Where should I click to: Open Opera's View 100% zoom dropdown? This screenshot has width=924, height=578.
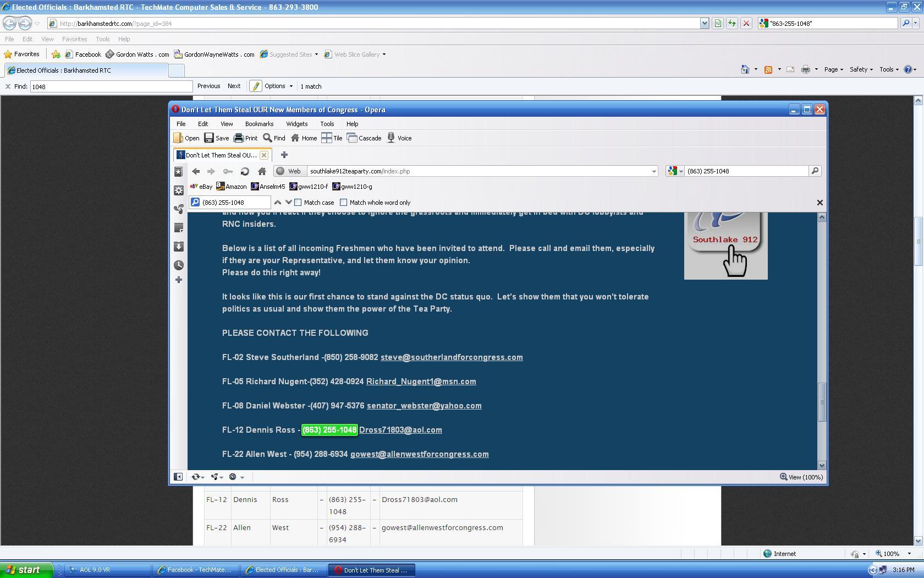(x=801, y=477)
